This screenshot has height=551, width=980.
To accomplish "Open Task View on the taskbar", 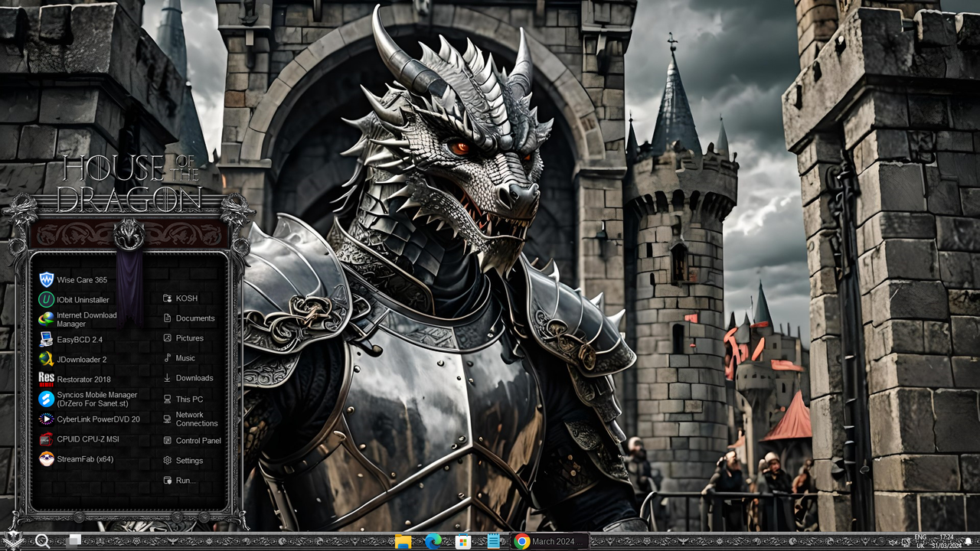I will (x=74, y=541).
